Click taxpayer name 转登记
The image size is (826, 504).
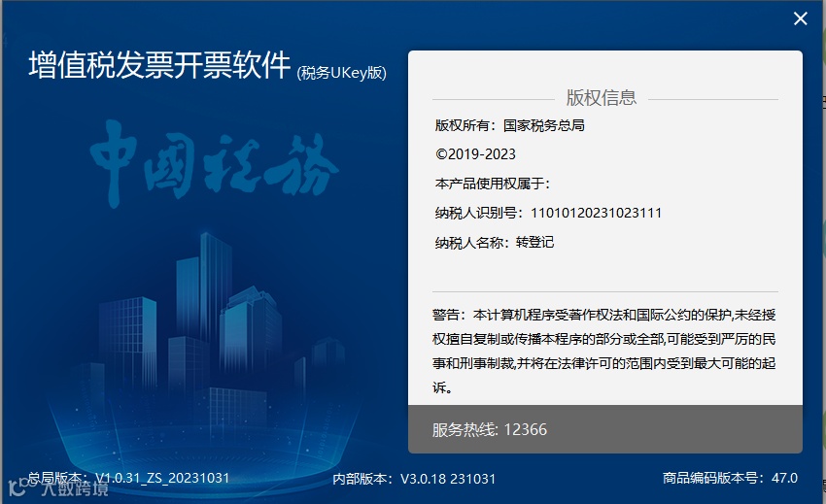pyautogui.click(x=534, y=242)
